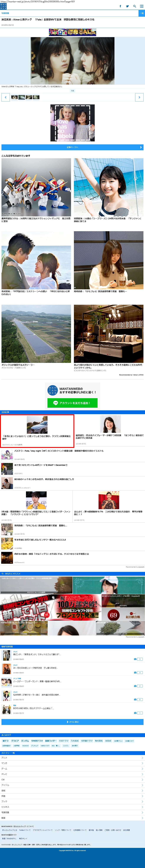The image size is (145, 868).
Task: Expand the ブック category row
Action: pyautogui.click(x=73, y=801)
